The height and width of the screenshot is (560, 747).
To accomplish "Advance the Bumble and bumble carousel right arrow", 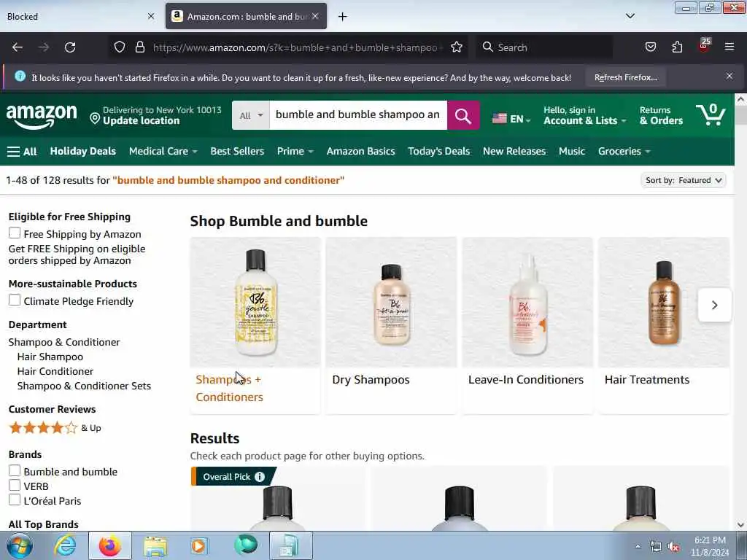I will (x=714, y=305).
